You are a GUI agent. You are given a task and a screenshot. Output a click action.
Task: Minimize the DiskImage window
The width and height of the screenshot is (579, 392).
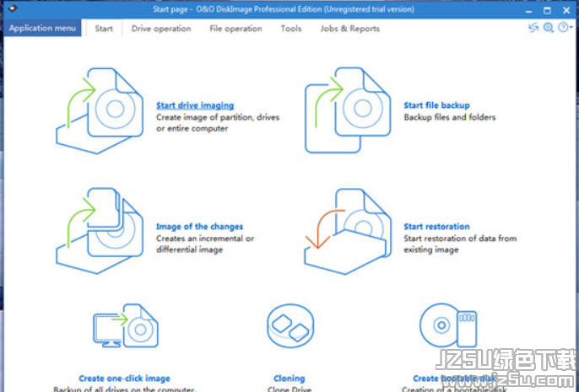click(x=528, y=10)
